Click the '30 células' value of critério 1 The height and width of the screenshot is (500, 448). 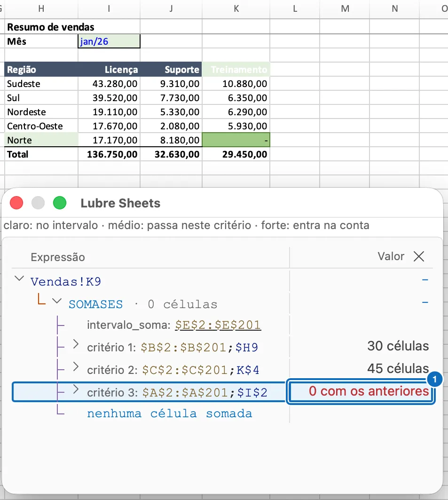pos(398,346)
